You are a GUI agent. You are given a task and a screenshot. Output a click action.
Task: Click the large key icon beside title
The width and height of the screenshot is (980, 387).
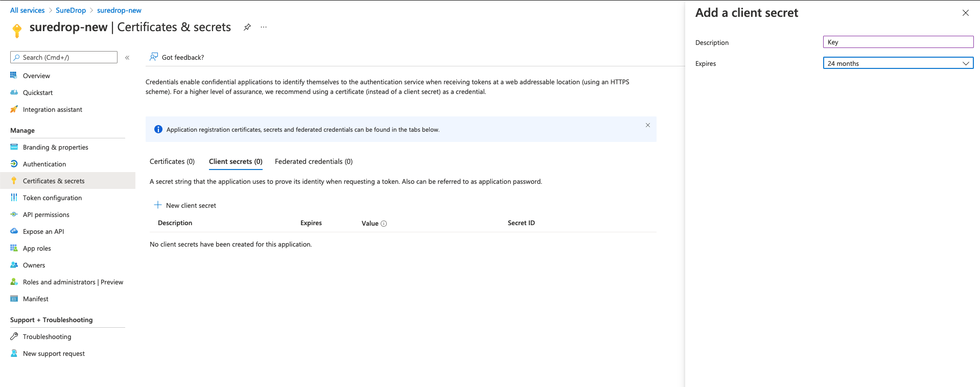pyautogui.click(x=17, y=31)
